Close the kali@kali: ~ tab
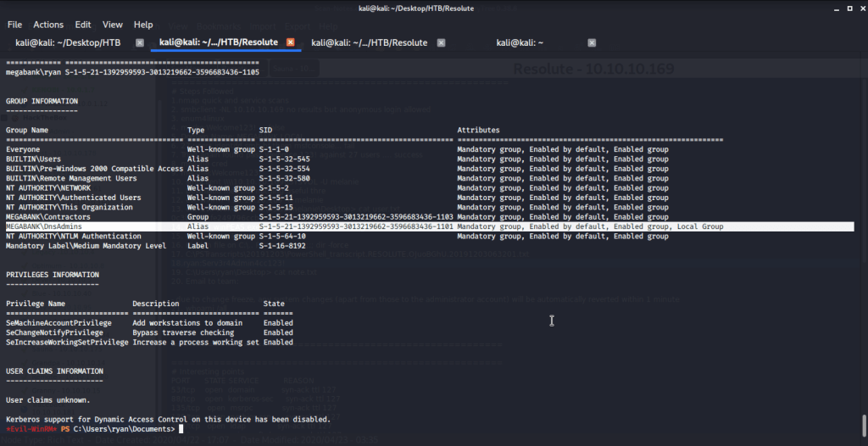The image size is (868, 446). point(591,42)
